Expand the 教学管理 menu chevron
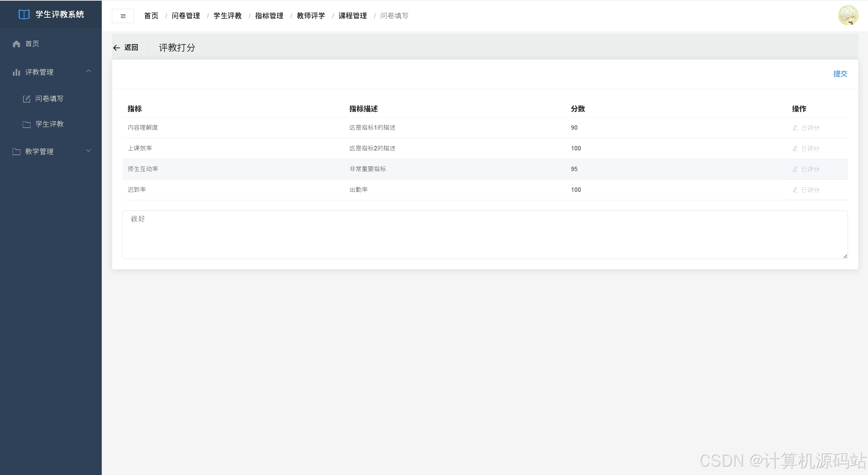 (x=89, y=151)
